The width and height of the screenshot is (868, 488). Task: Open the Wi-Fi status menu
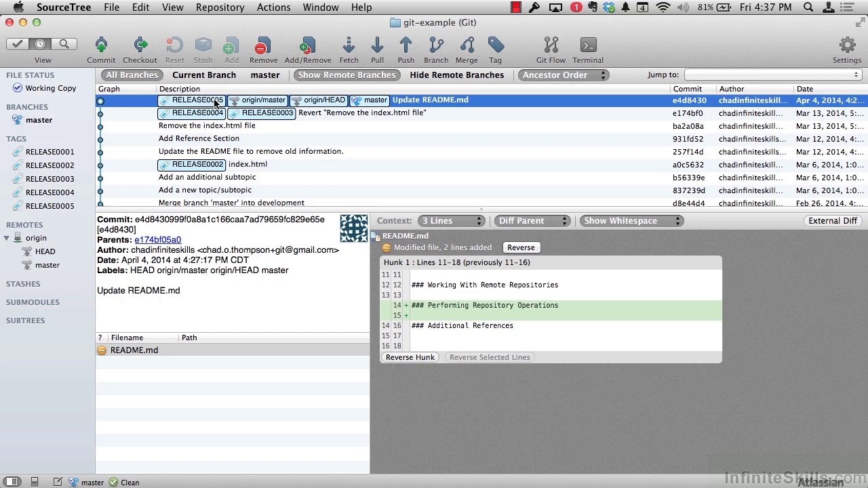(663, 7)
